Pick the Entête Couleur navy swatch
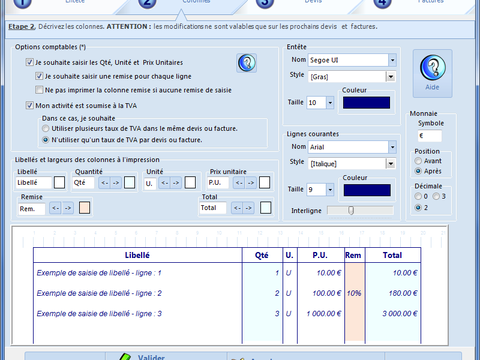Image resolution: width=480 pixels, height=360 pixels. click(x=366, y=103)
